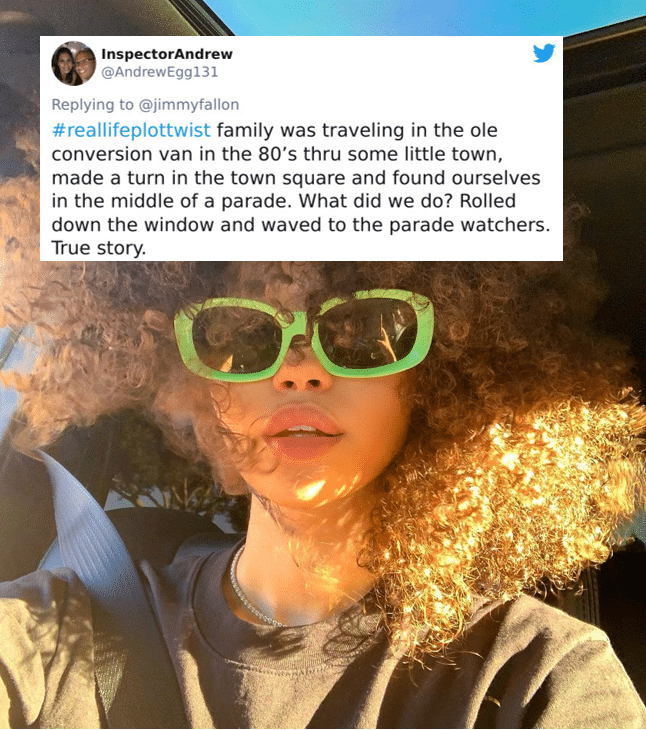Click the white tweet card background

301,148
